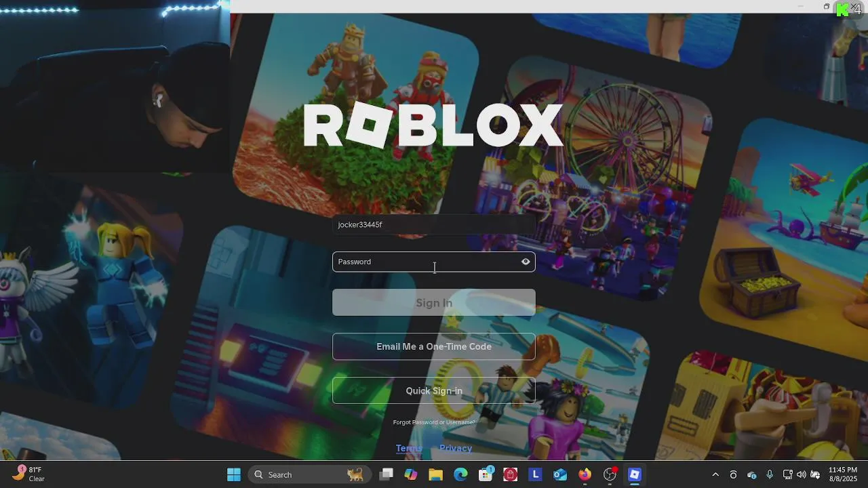
Task: Click the circular tray icon beside chevron
Action: point(733,474)
